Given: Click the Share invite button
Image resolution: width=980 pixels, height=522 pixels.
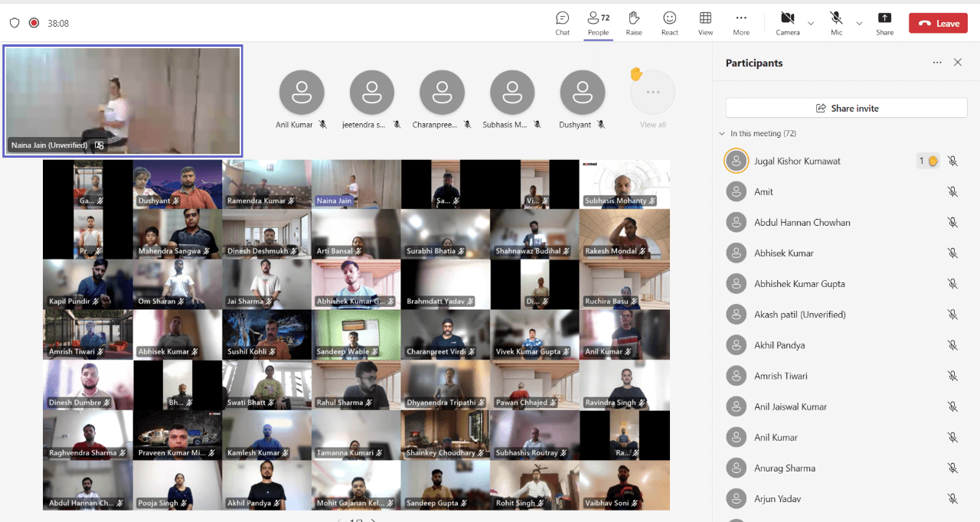Looking at the screenshot, I should 846,108.
